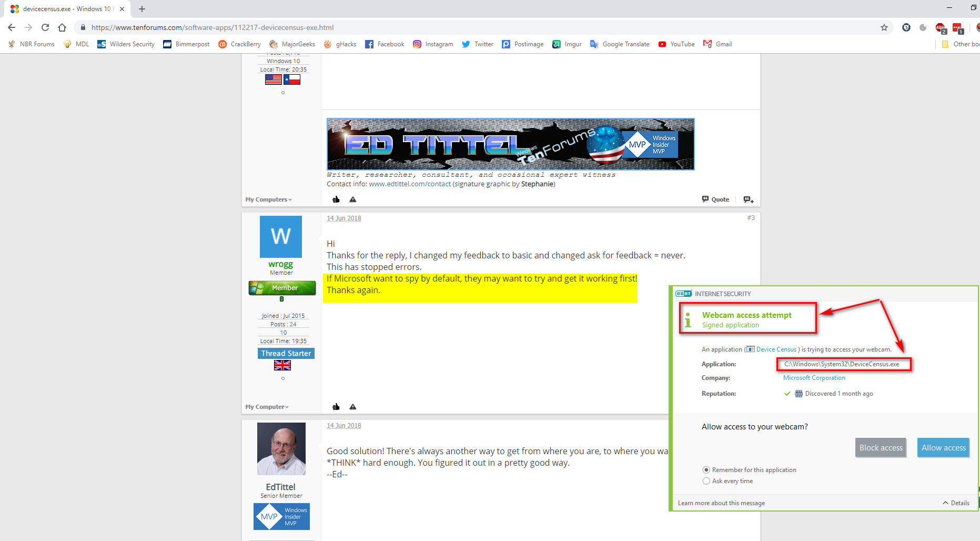This screenshot has width=980, height=541.
Task: Open the Other bookmarks folder
Action: tap(961, 44)
